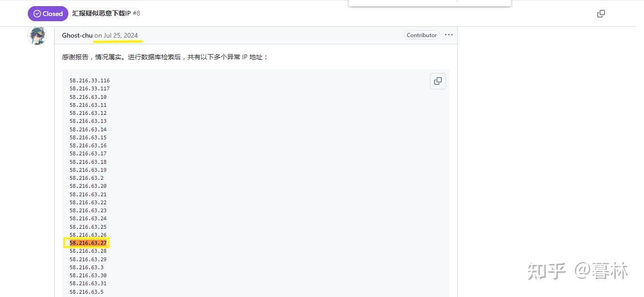The height and width of the screenshot is (297, 644).
Task: Select IP 58.216.63.17
Action: point(88,153)
